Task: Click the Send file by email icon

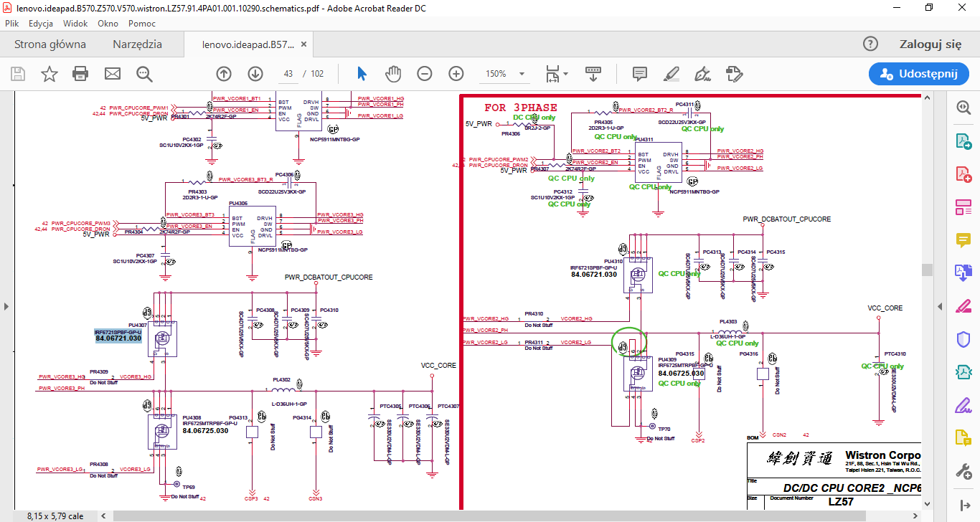Action: point(113,74)
